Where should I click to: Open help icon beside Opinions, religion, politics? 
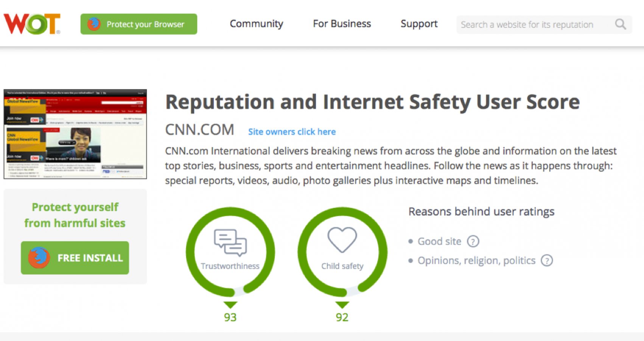tap(547, 261)
